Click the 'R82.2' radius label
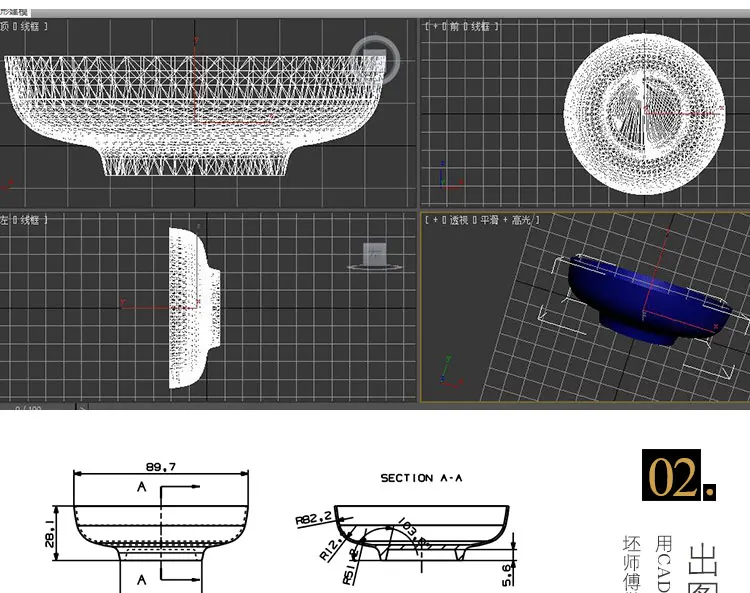 pos(313,518)
